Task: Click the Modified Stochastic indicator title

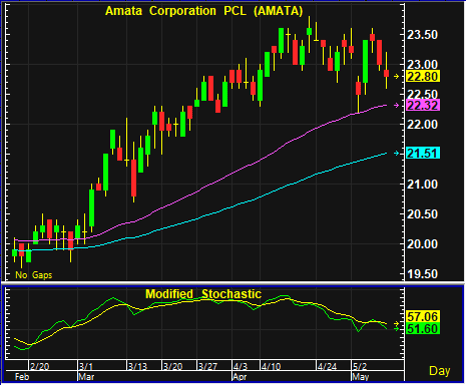Action: tap(203, 294)
